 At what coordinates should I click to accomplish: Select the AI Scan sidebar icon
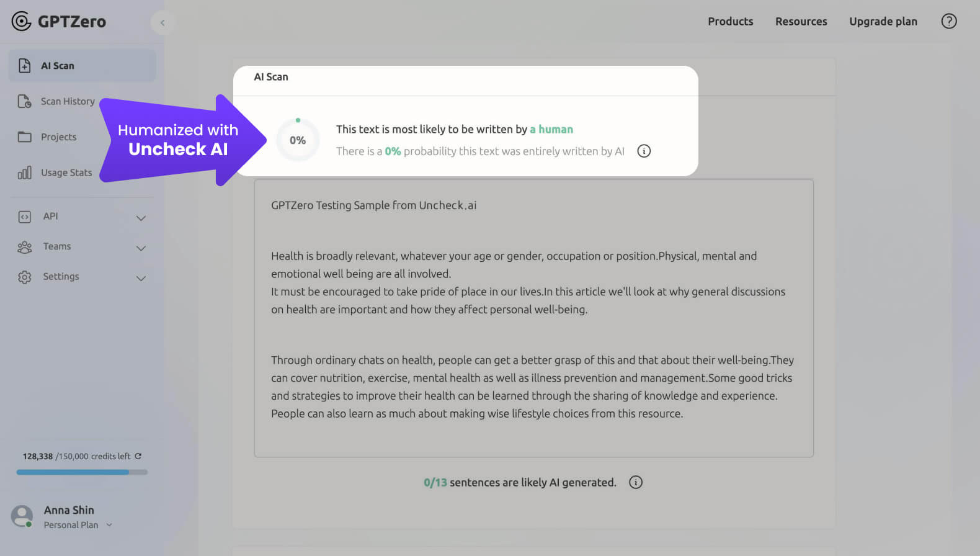pos(25,65)
